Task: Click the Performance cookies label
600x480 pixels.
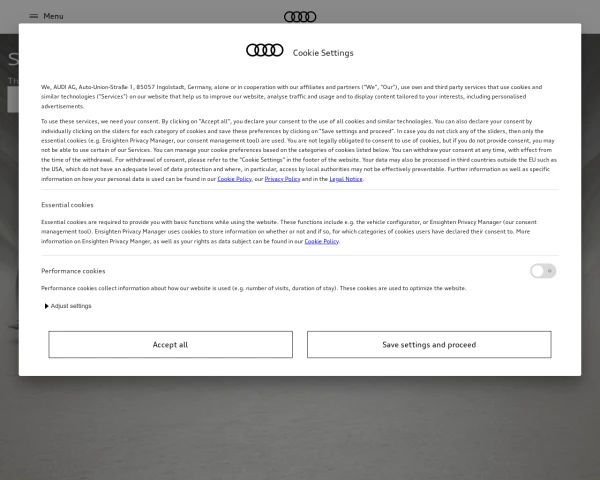Action: (x=73, y=271)
